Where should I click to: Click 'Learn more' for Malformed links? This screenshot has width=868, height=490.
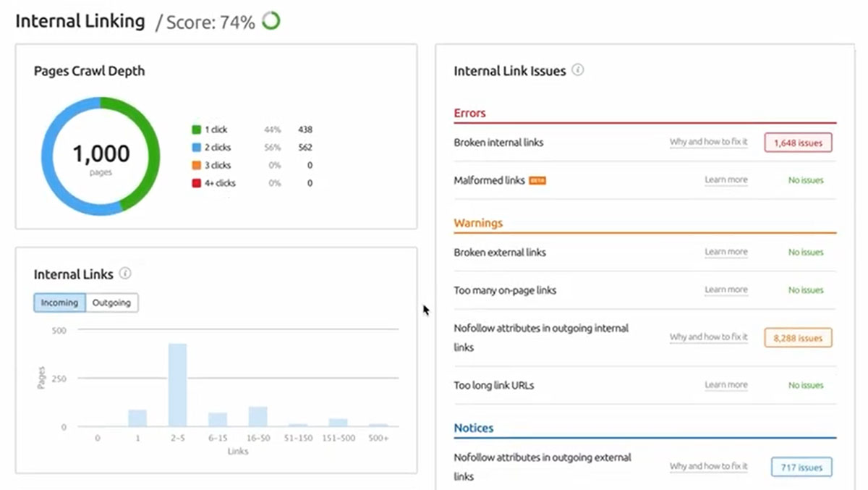tap(726, 179)
